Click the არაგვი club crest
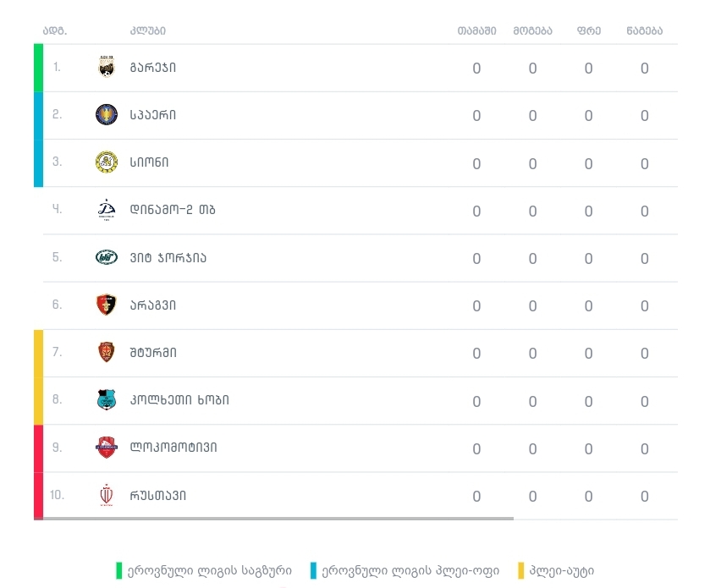The height and width of the screenshot is (588, 721). point(107,305)
